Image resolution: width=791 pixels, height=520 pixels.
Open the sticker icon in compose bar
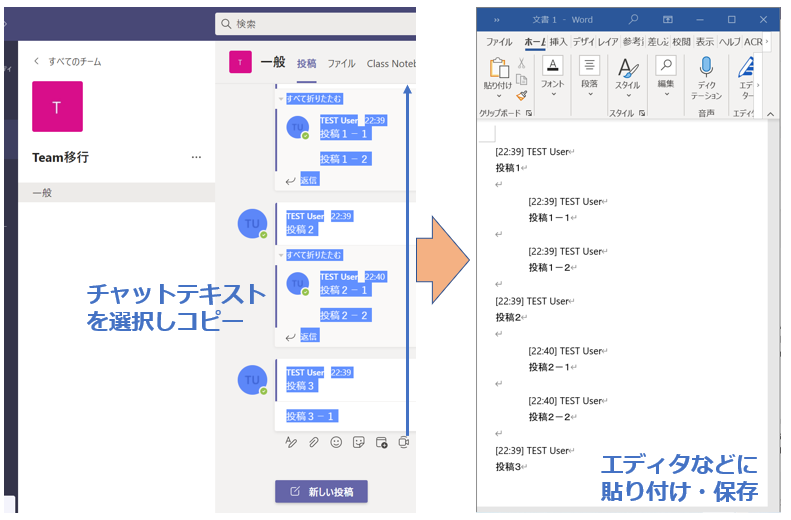[x=358, y=442]
